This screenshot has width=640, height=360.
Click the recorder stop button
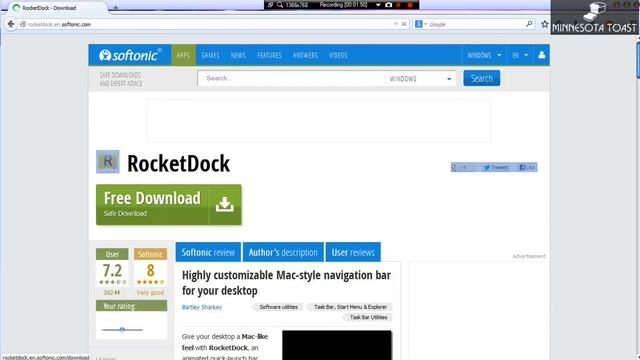(x=410, y=5)
